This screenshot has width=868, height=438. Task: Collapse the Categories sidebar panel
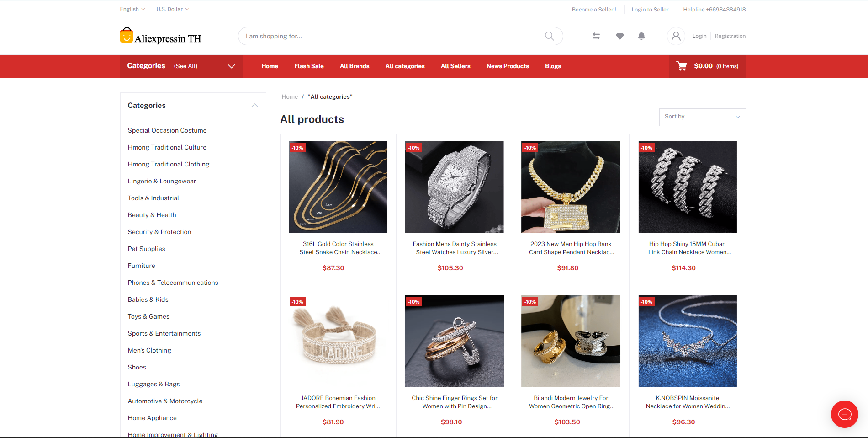pos(254,105)
